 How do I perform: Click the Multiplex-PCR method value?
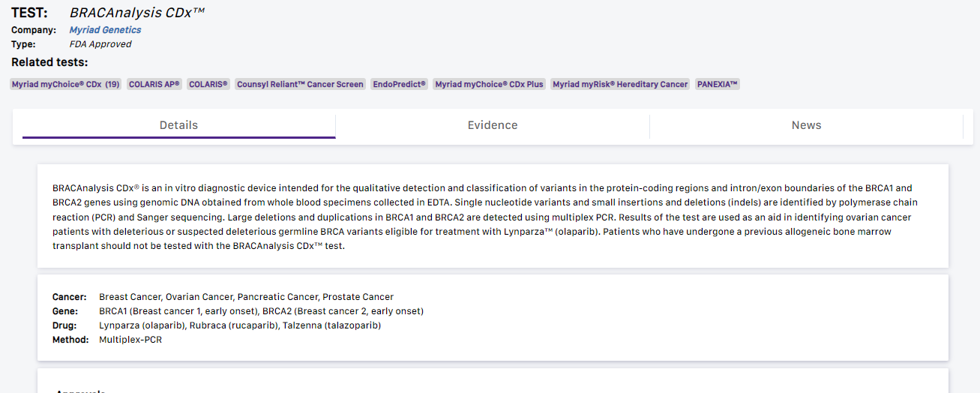tap(130, 340)
